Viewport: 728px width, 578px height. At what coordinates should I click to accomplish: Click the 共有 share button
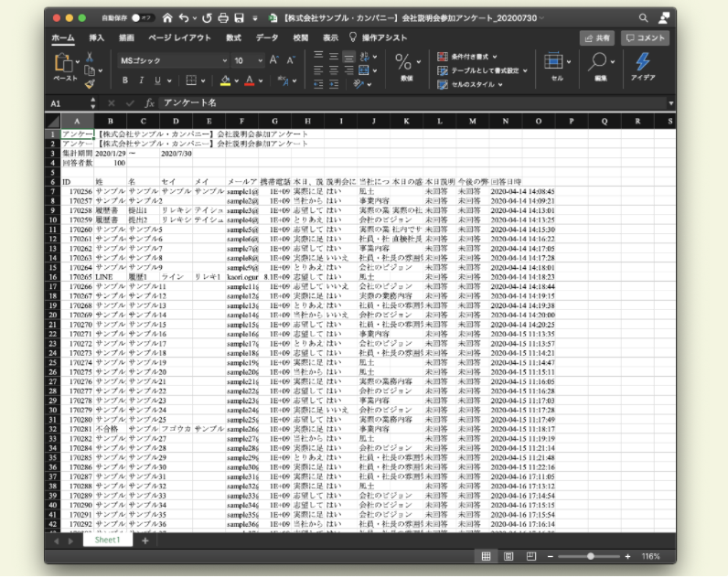pos(597,37)
